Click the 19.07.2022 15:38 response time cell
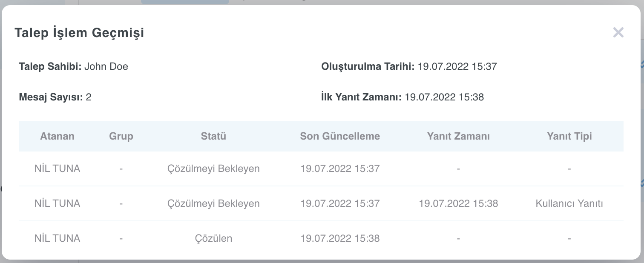Screen dimensions: 644x263 458,203
